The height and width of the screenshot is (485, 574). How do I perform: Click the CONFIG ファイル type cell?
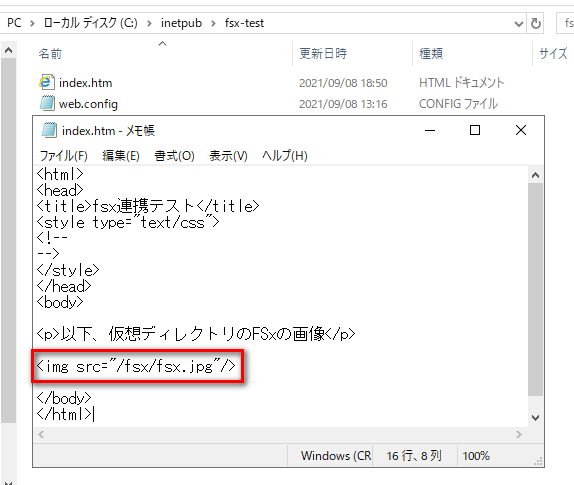click(458, 104)
